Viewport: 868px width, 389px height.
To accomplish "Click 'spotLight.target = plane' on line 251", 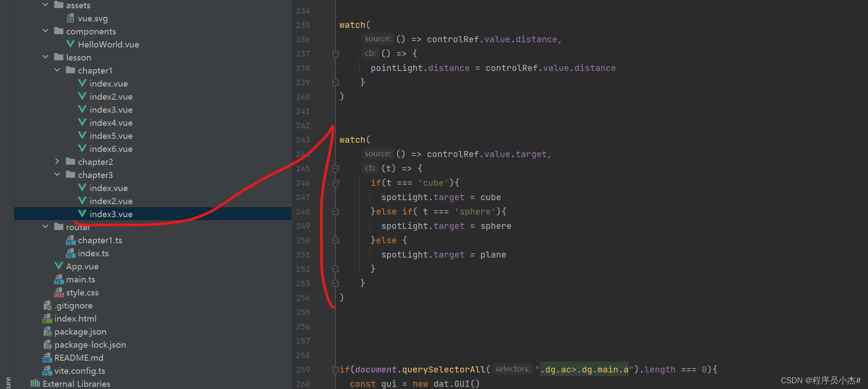I will tap(444, 255).
